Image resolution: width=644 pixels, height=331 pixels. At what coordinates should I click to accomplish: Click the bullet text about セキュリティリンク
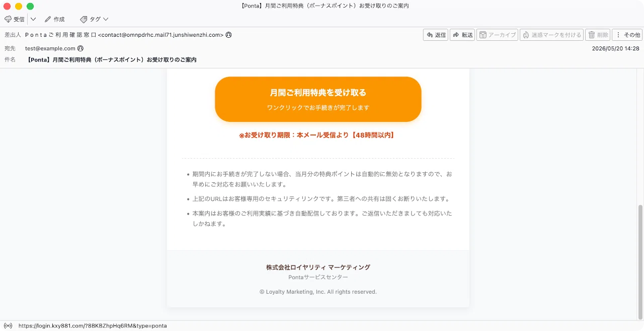coord(321,198)
